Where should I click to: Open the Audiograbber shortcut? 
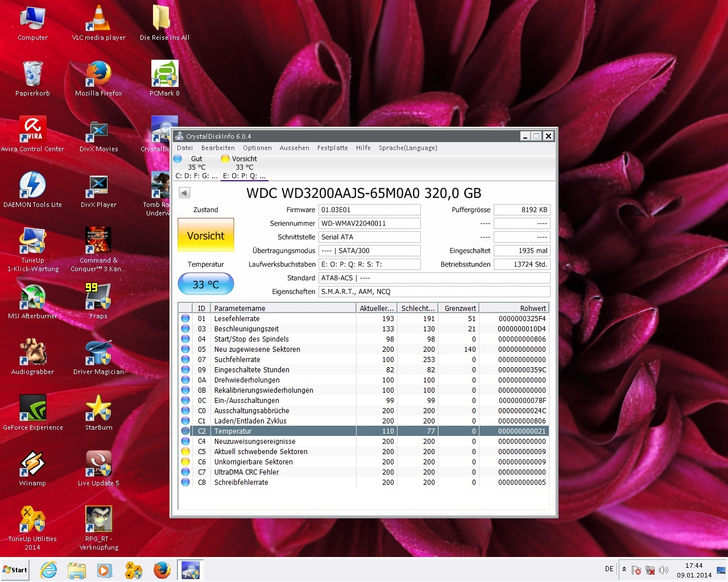(x=32, y=357)
